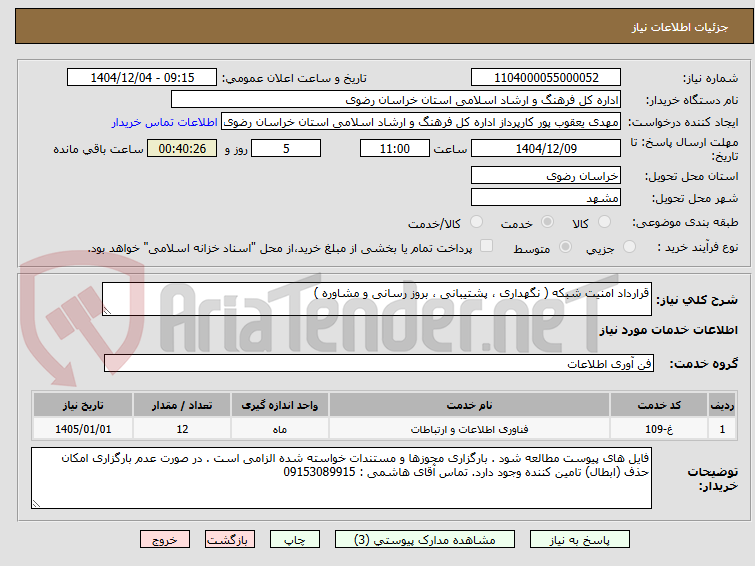Screen dimensions: 755x566
Task: Click the نوع فرآیند خرید label
Action: [698, 247]
